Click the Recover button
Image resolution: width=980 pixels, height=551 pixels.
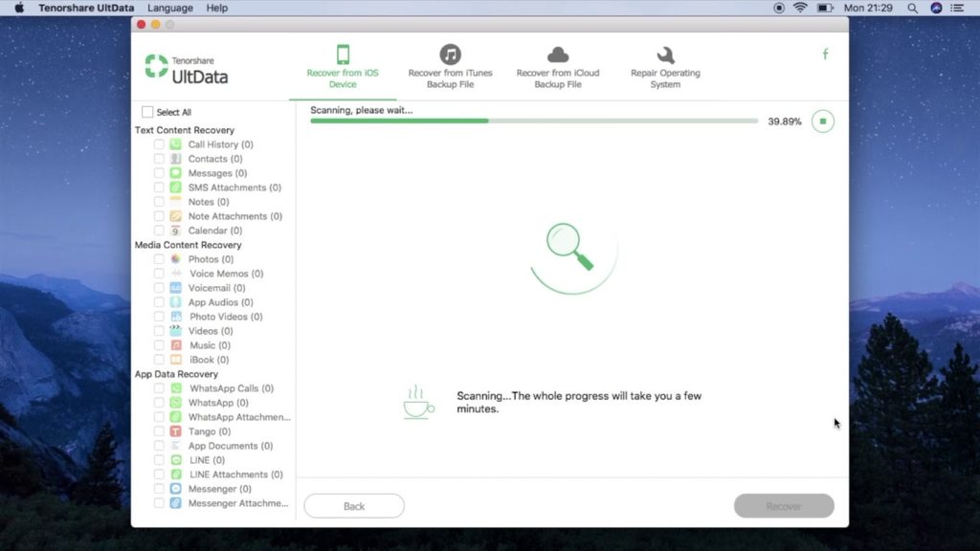tap(784, 506)
